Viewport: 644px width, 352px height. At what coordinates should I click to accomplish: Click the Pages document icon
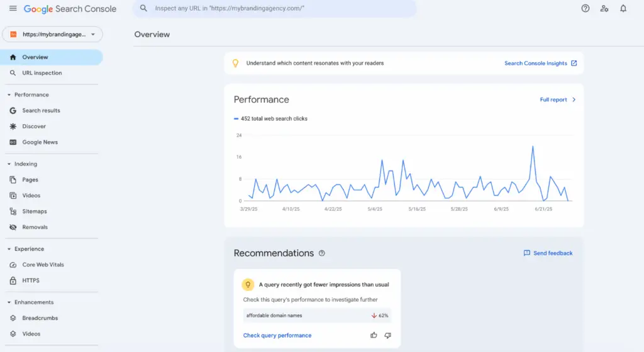(13, 179)
